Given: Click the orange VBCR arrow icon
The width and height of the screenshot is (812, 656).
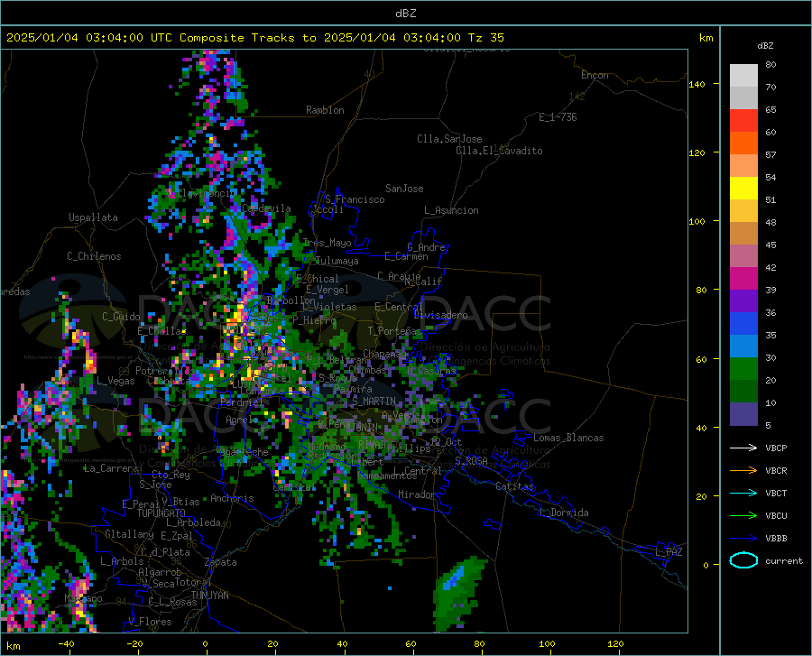Looking at the screenshot, I should coord(743,470).
